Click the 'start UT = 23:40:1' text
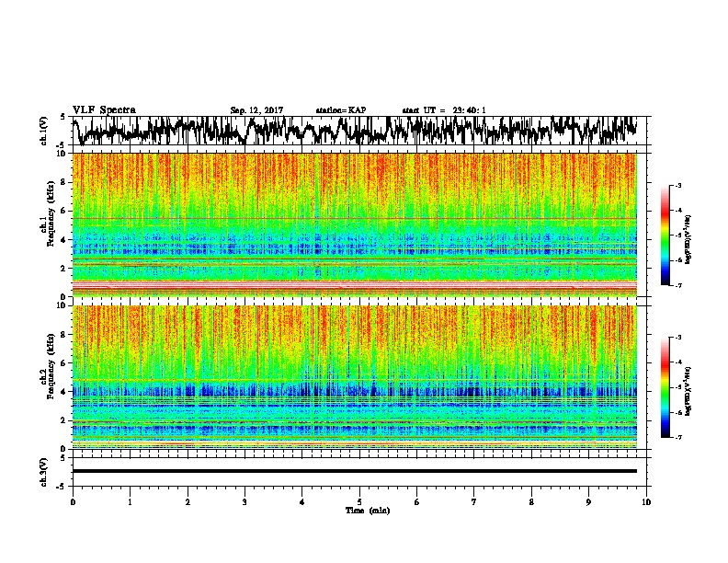This screenshot has width=728, height=563. pos(444,110)
